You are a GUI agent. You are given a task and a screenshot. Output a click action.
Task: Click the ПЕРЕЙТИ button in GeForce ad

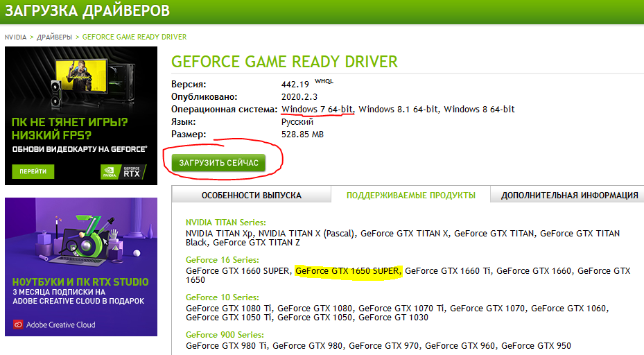pos(33,171)
